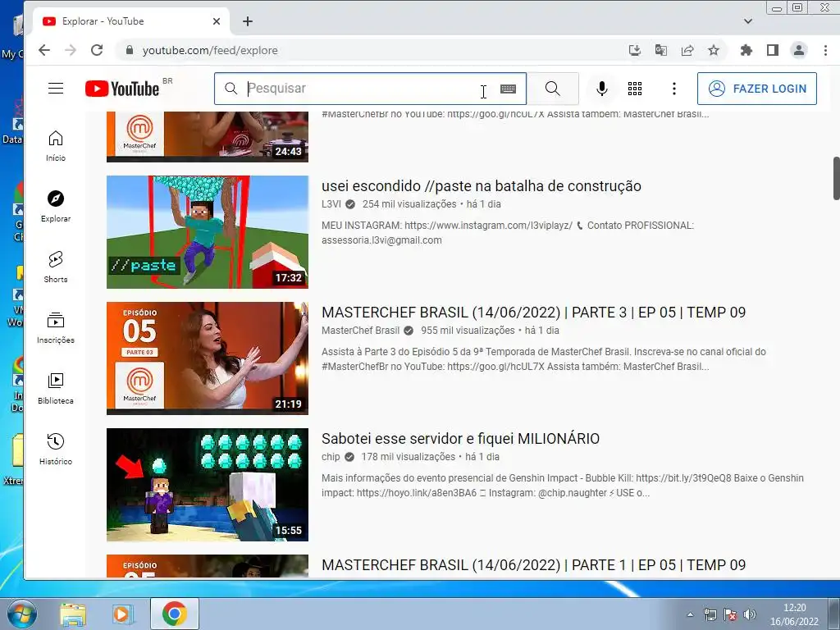Open Shorts in the sidebar
Image resolution: width=840 pixels, height=630 pixels.
(x=56, y=267)
